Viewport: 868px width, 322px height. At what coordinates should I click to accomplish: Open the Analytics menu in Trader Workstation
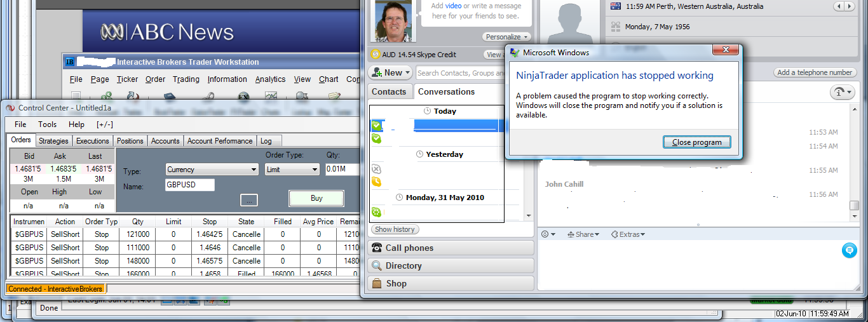[270, 79]
